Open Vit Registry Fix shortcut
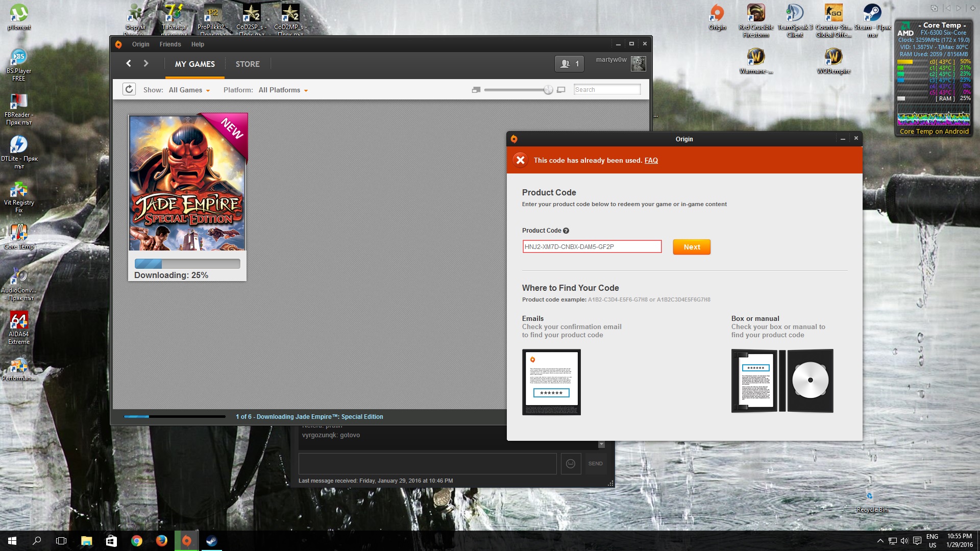Viewport: 980px width, 551px height. [x=19, y=196]
